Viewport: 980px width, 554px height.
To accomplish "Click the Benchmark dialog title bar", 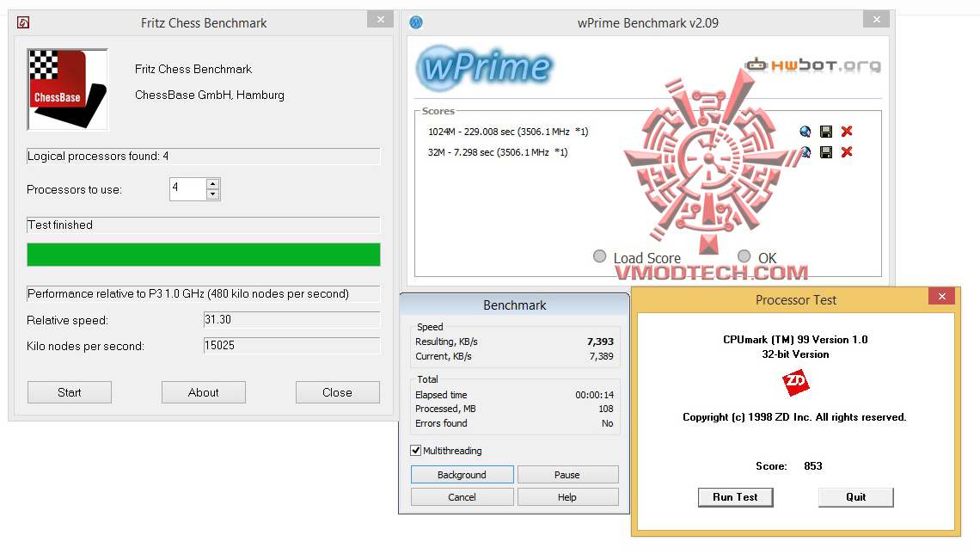I will (514, 305).
